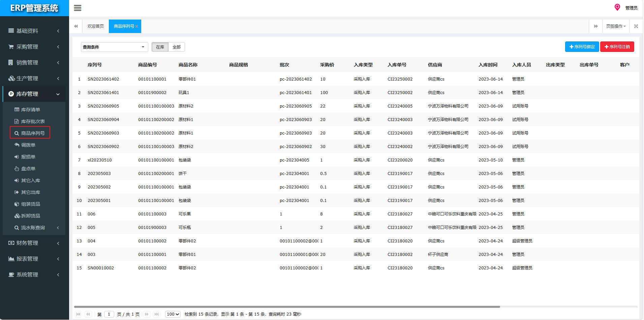Open 库存清单 in the sidebar

coord(30,110)
